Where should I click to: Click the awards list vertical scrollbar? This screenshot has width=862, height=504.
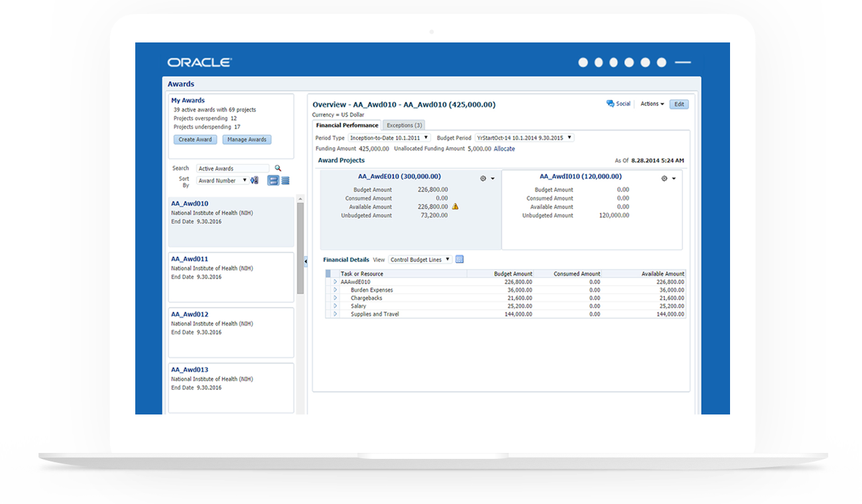[300, 245]
